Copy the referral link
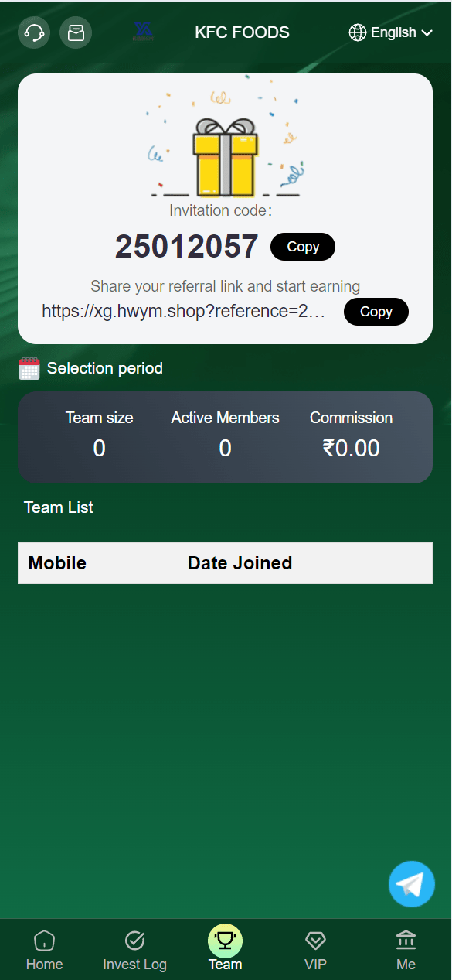 376,312
